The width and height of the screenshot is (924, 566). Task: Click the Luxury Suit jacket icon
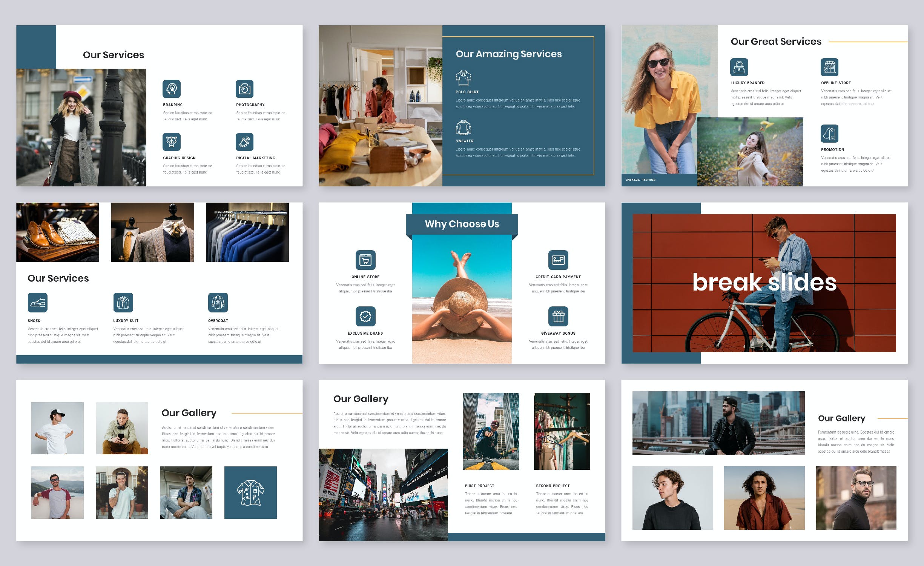click(x=124, y=302)
